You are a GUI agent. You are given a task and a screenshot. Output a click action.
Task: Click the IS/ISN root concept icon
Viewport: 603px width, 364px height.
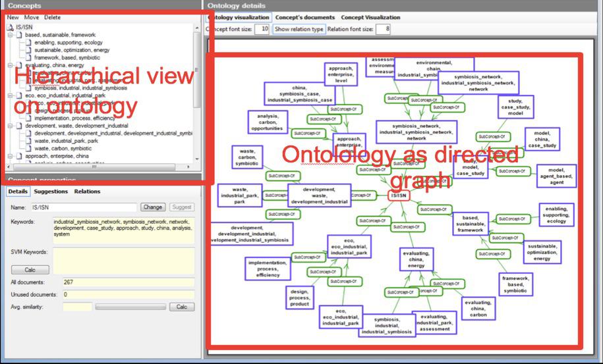pos(11,27)
